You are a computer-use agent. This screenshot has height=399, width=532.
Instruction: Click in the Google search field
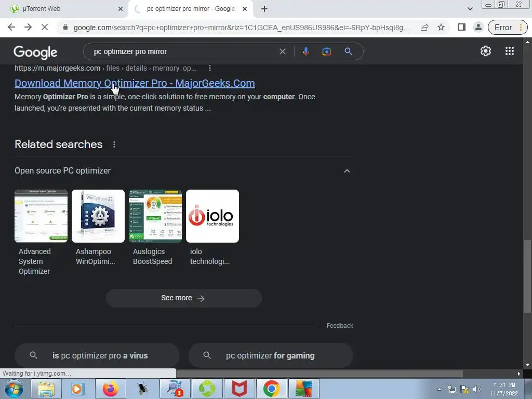(185, 51)
